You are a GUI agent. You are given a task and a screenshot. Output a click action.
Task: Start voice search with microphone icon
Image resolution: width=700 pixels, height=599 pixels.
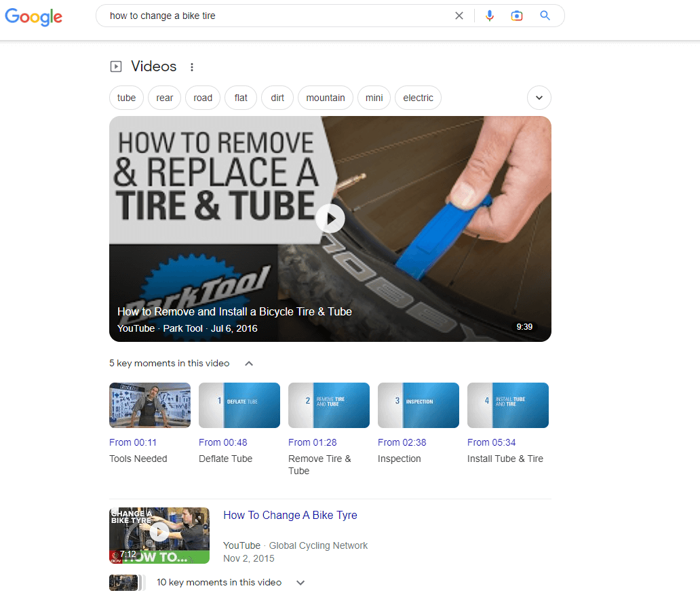[490, 16]
